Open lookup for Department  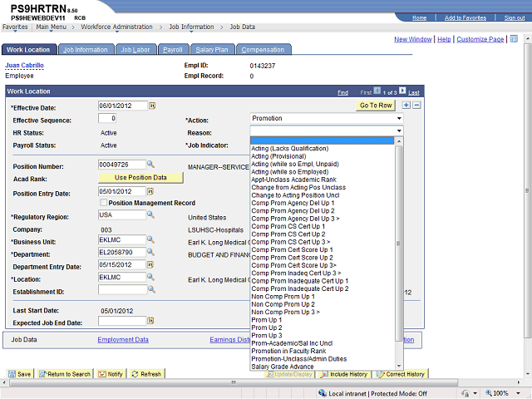tap(150, 252)
